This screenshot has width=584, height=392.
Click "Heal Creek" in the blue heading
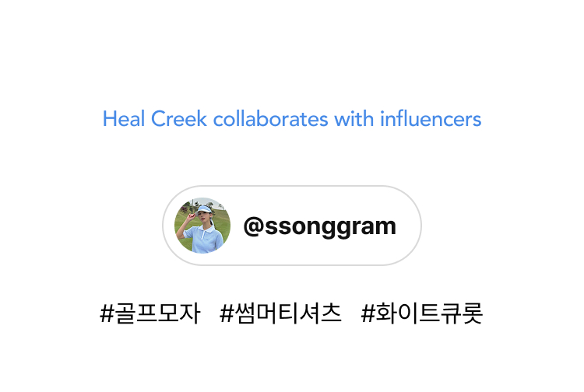point(155,119)
